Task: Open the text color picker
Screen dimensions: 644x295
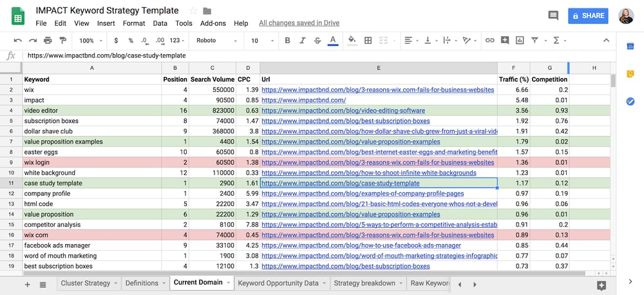Action: click(333, 41)
